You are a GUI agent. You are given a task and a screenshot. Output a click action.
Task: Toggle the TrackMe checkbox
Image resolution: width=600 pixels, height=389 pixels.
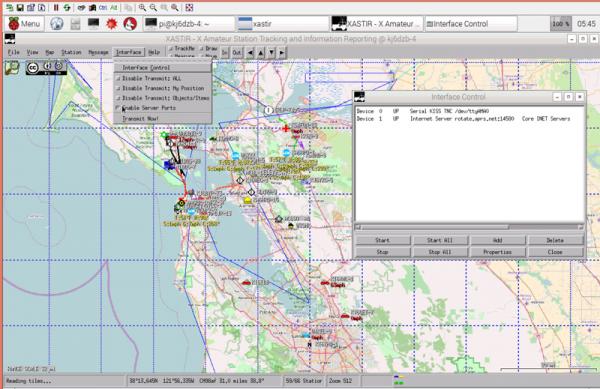coord(182,49)
